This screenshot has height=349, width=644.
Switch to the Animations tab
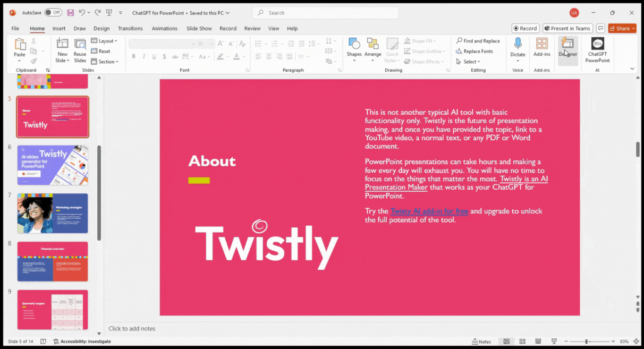pos(165,29)
